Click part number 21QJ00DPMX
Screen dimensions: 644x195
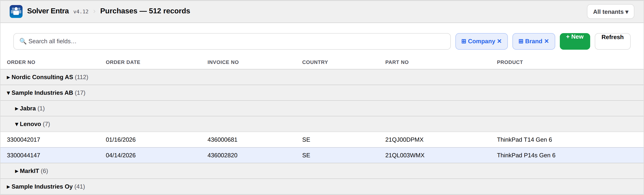point(404,140)
